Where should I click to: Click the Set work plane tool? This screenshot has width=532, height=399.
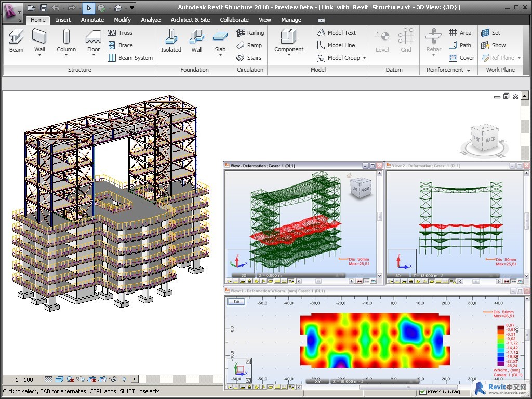click(490, 33)
